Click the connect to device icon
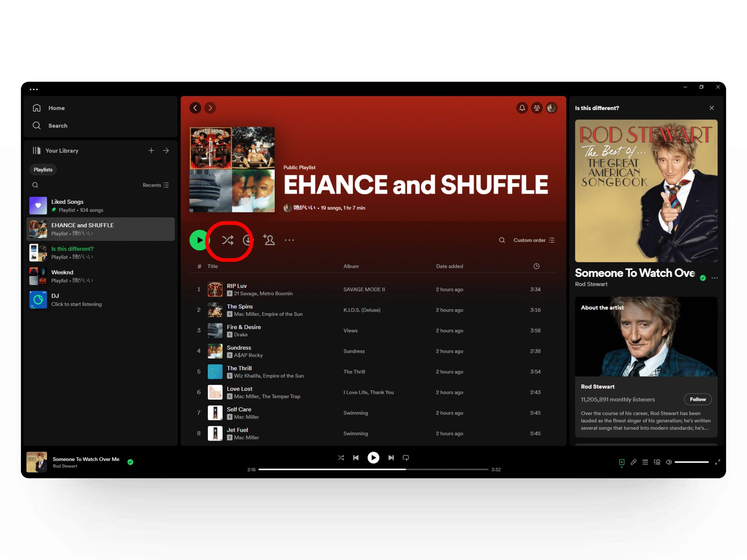This screenshot has height=560, width=747. point(657,462)
